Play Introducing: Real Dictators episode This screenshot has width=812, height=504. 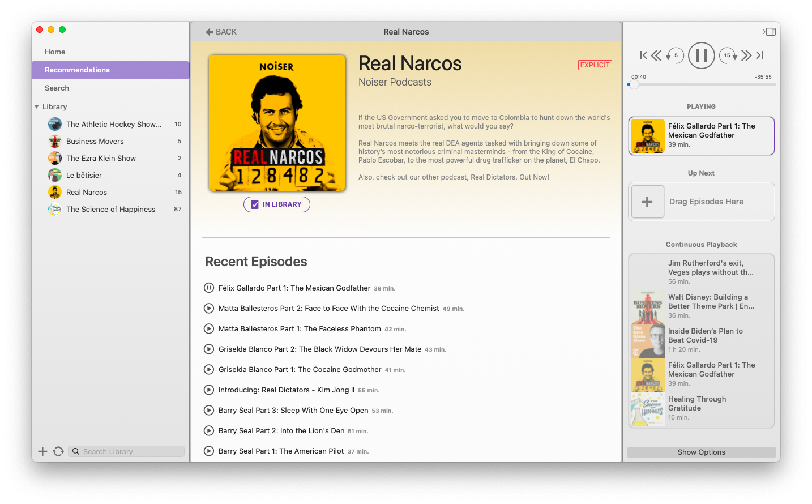click(x=209, y=390)
